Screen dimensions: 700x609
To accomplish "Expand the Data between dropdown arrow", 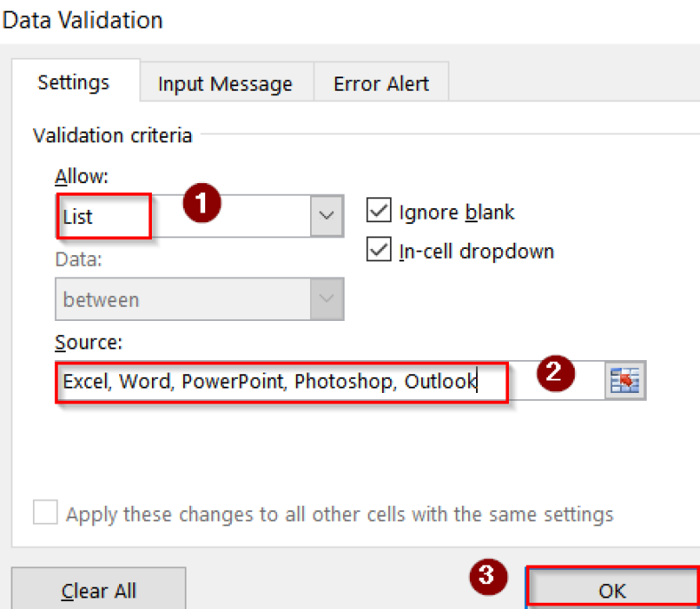I will point(327,299).
